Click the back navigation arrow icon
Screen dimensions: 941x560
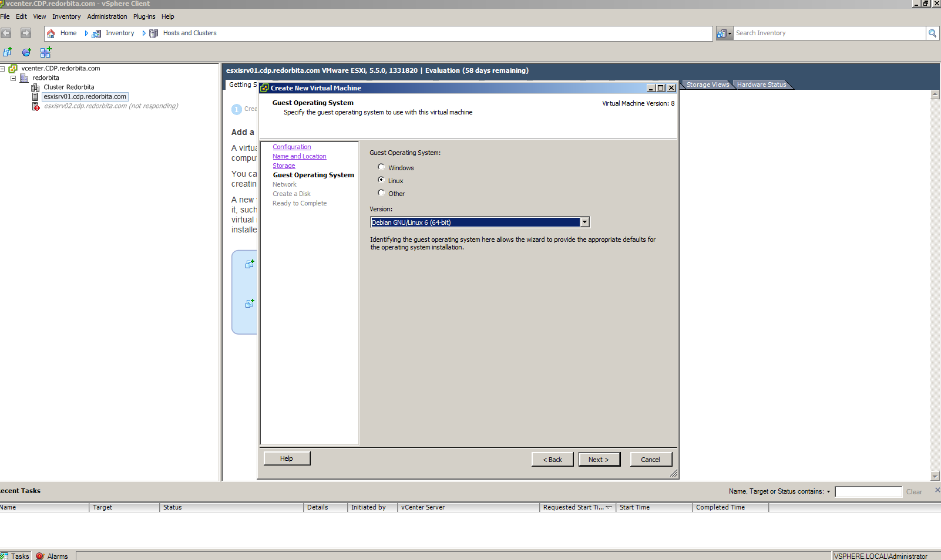pos(6,33)
